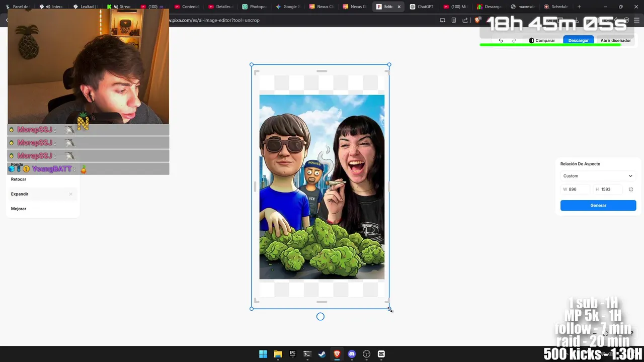Screen dimensions: 644x362
Task: Click Abrir diseñador
Action: coord(615,41)
